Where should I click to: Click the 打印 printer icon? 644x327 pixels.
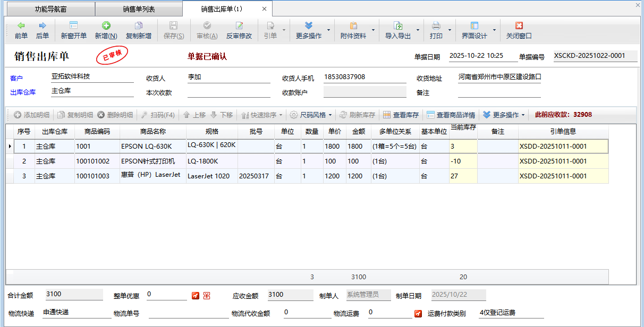436,25
